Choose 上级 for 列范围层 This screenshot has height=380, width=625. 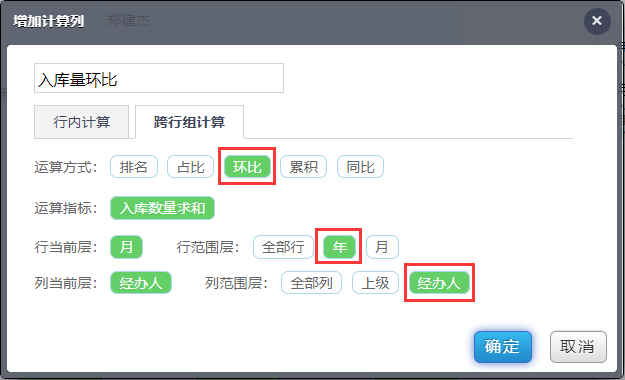click(x=375, y=283)
